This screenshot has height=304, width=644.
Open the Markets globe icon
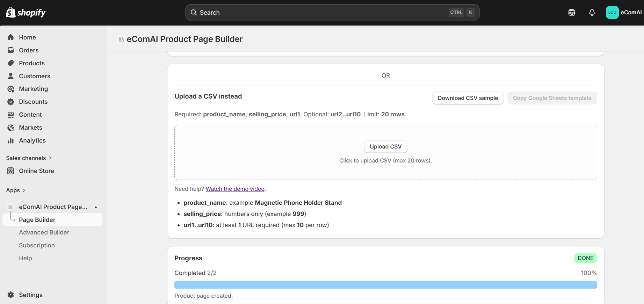pos(11,128)
